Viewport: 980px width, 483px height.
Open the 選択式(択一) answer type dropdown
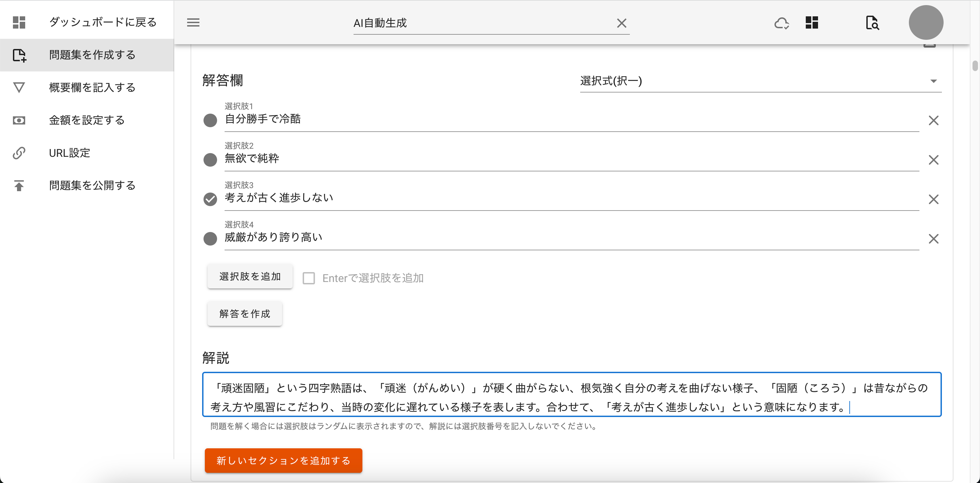[x=760, y=81]
